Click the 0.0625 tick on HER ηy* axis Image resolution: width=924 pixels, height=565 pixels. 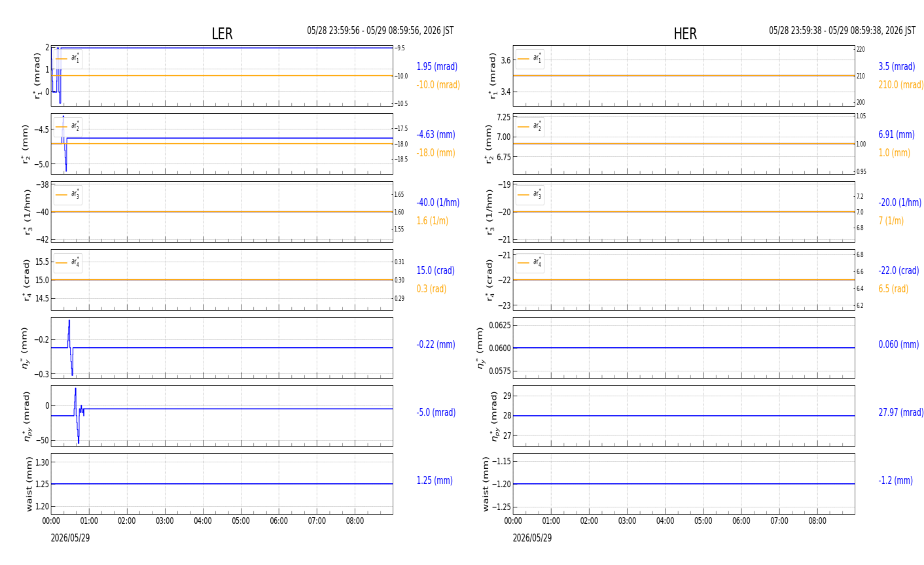coord(499,325)
